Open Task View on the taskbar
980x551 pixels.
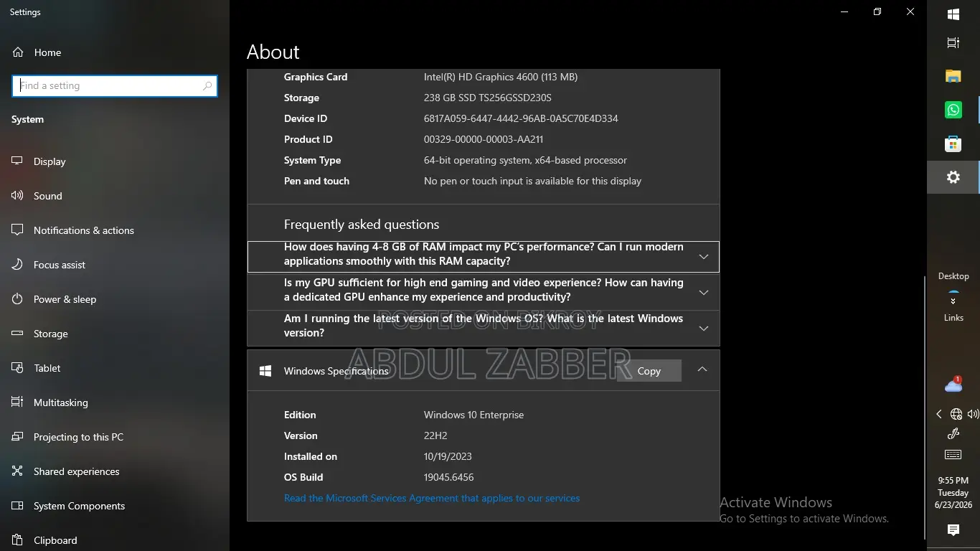pyautogui.click(x=953, y=43)
